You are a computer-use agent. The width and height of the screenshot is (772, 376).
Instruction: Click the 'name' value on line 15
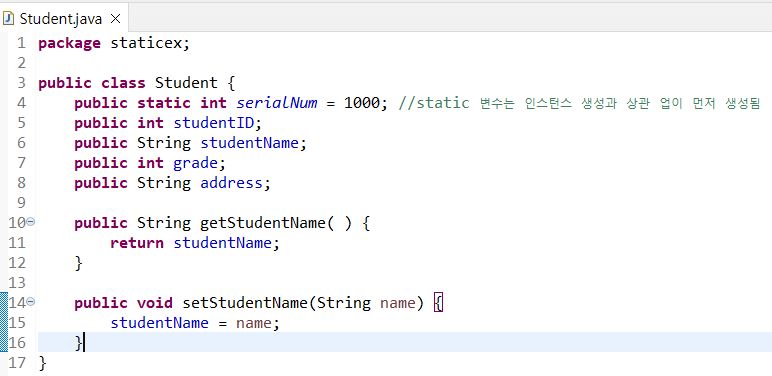pyautogui.click(x=254, y=323)
